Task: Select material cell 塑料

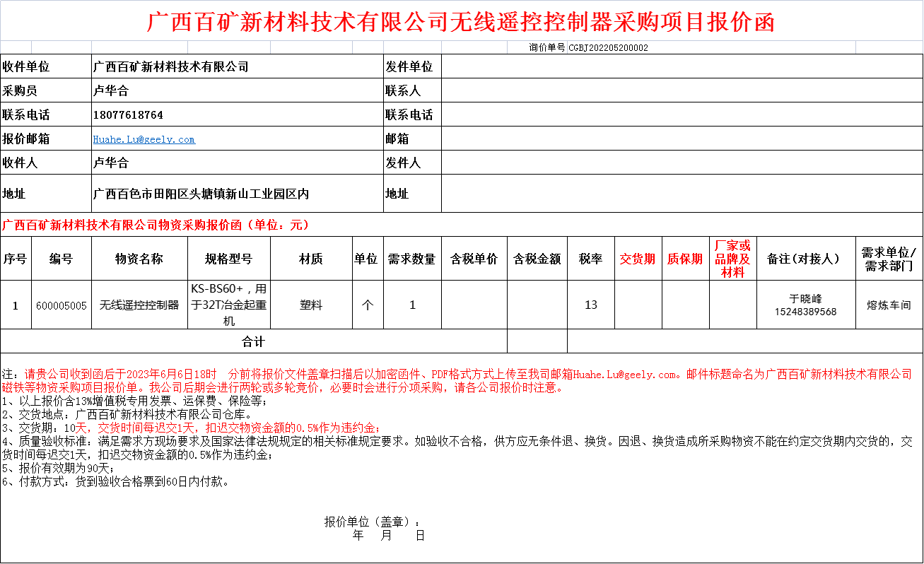Action: pos(311,305)
